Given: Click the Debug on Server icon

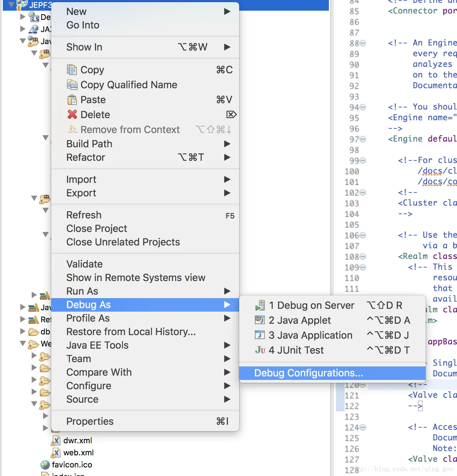Looking at the screenshot, I should coord(260,305).
